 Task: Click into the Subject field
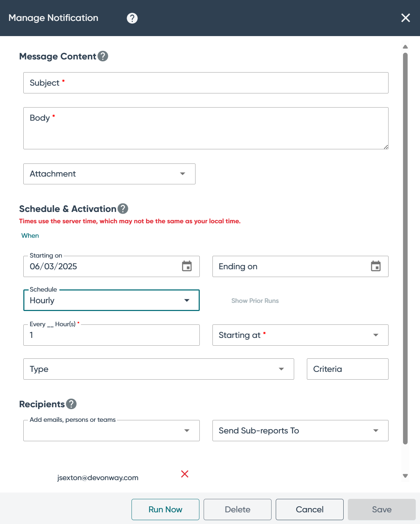[x=206, y=83]
